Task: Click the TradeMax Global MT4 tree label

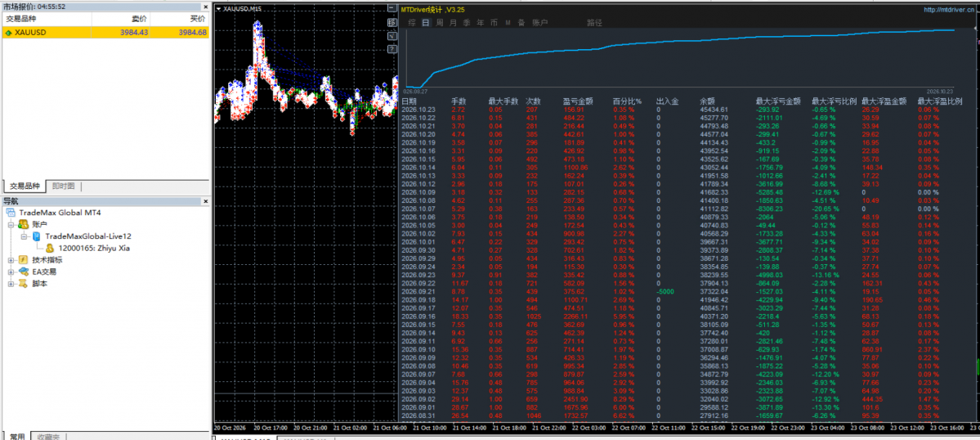Action: pyautogui.click(x=60, y=213)
